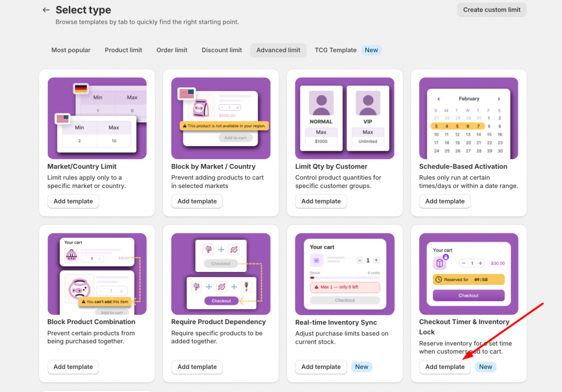Screen dimensions: 562x392
Task: Click the Limit Qty by Customer title
Action: coord(331,167)
